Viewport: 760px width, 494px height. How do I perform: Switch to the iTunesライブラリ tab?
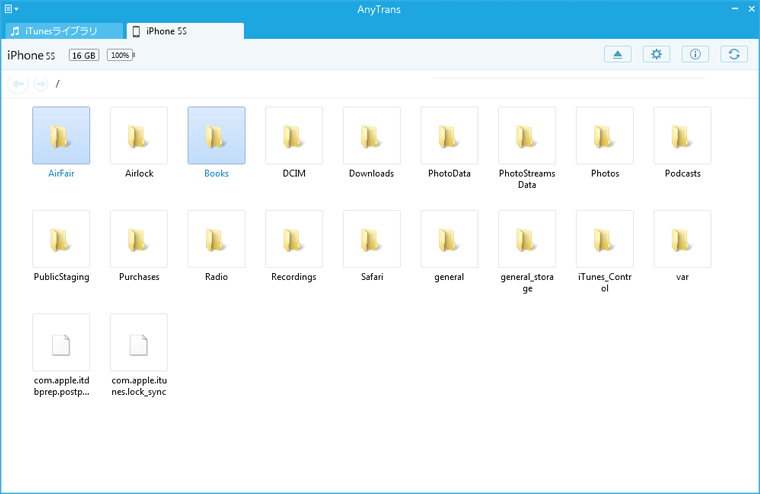pos(64,31)
